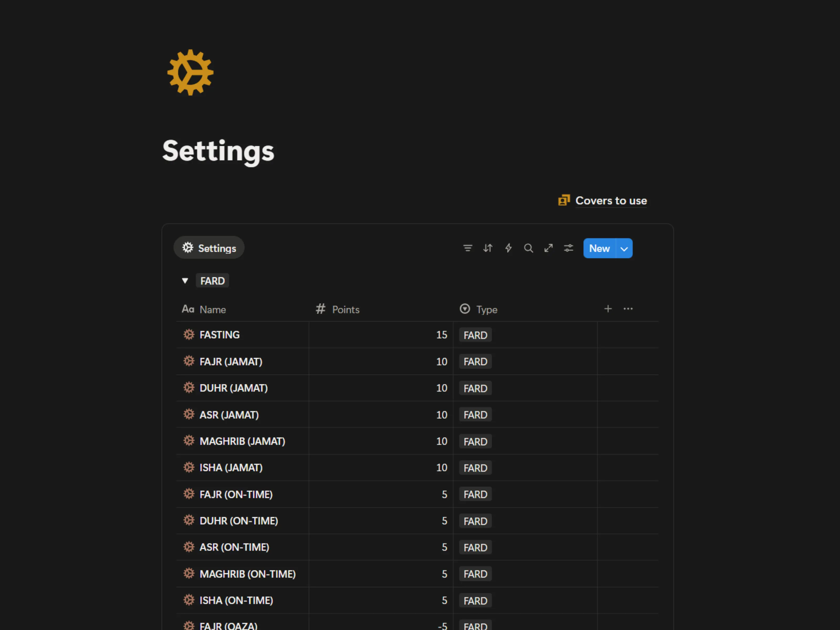Viewport: 840px width, 630px height.
Task: Open the sort options icon
Action: (x=488, y=248)
